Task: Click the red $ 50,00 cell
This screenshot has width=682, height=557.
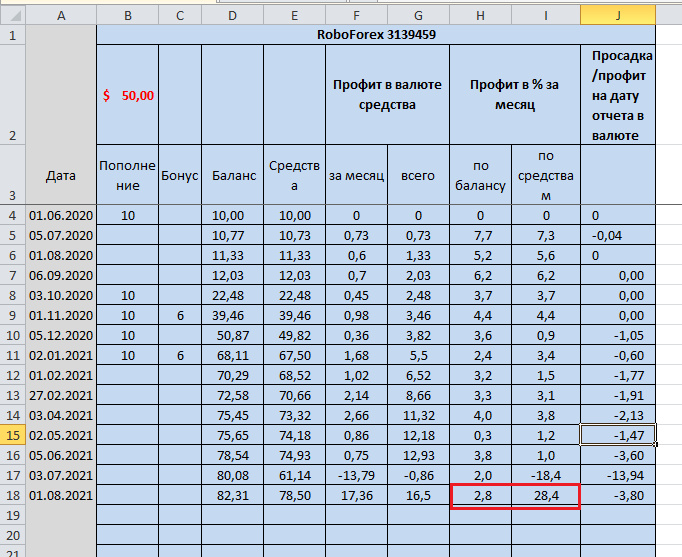Action: 127,95
